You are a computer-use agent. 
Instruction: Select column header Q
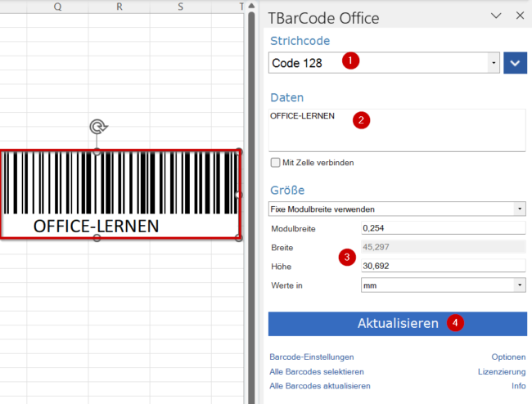tap(57, 7)
